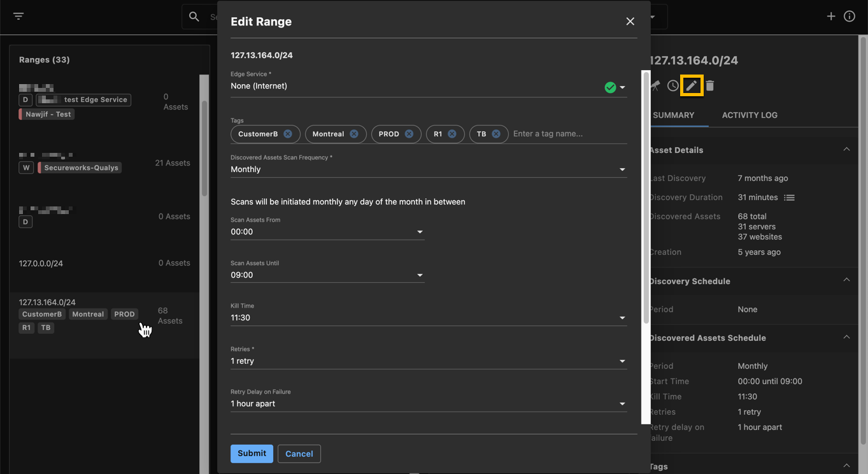Click the Montreal tag in ranges list
This screenshot has width=868, height=474.
click(88, 314)
